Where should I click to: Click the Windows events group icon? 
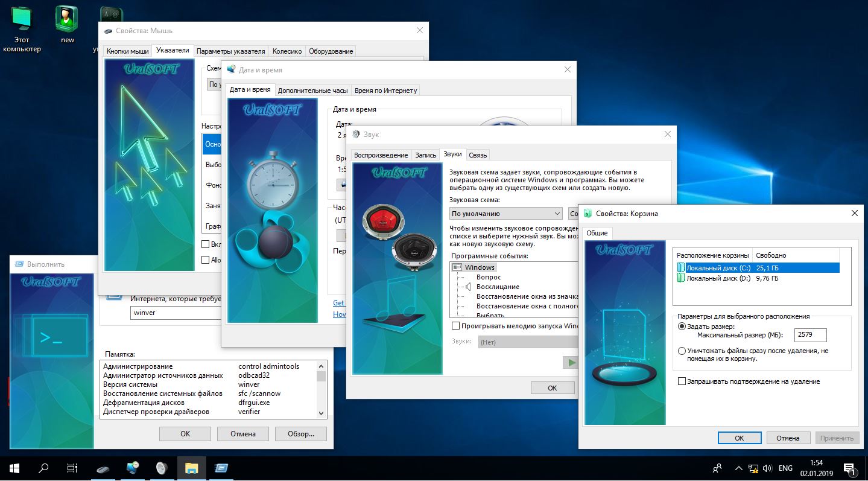457,267
